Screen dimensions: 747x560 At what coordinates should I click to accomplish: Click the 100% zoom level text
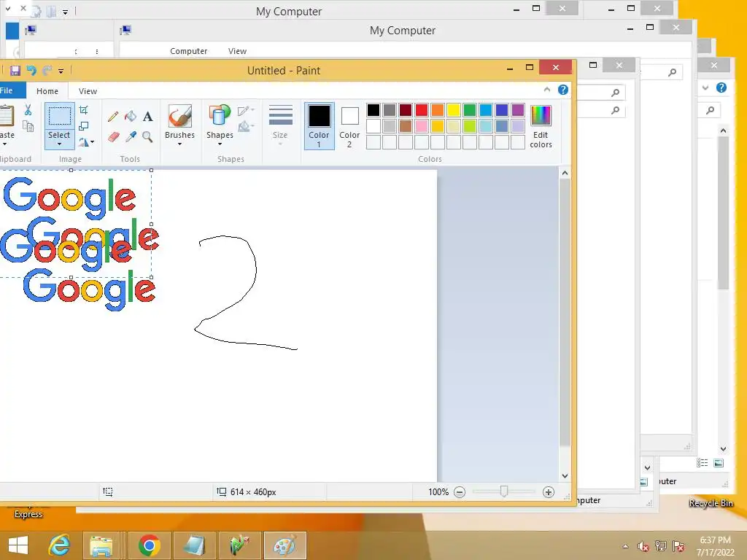tap(438, 492)
